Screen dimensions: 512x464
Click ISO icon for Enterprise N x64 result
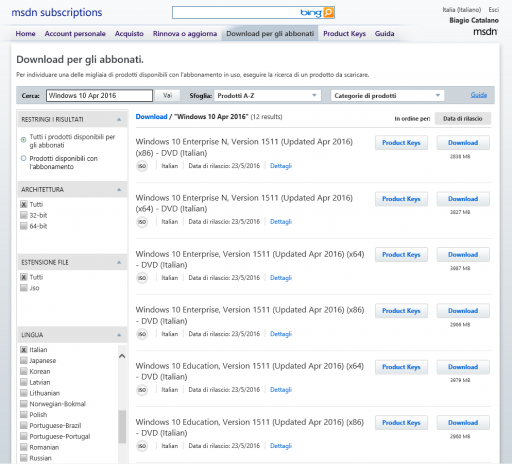(x=142, y=222)
